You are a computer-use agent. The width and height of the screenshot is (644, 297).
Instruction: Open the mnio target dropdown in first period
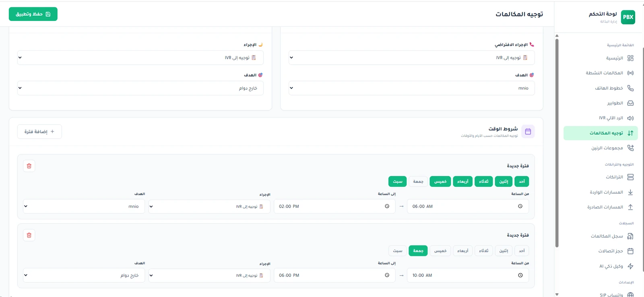pyautogui.click(x=84, y=206)
